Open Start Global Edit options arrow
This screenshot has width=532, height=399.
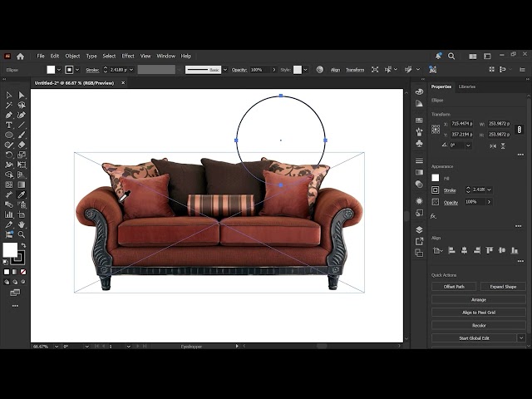click(x=521, y=338)
